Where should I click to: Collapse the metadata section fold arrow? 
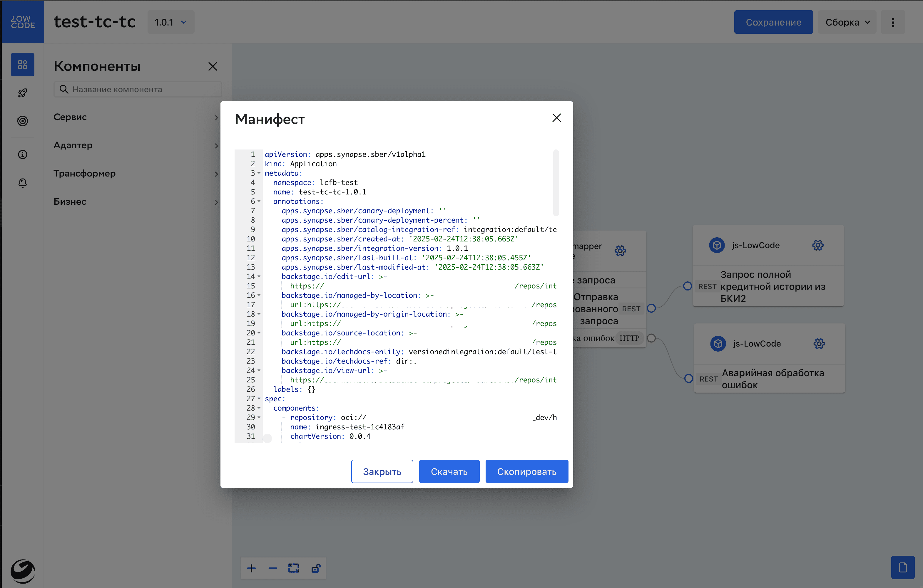(259, 173)
